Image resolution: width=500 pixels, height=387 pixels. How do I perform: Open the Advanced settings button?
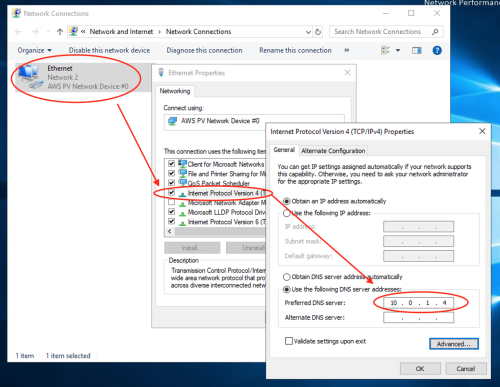pyautogui.click(x=454, y=344)
